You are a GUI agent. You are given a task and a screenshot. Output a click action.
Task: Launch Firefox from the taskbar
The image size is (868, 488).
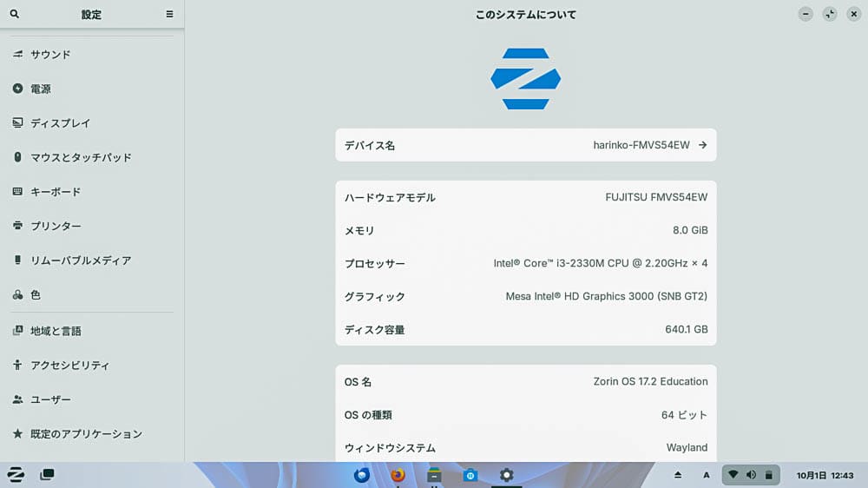pyautogui.click(x=398, y=475)
